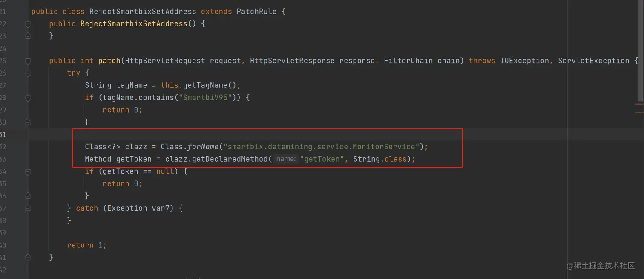The height and width of the screenshot is (279, 644).
Task: Click the 'catch' keyword
Action: pyautogui.click(x=87, y=208)
